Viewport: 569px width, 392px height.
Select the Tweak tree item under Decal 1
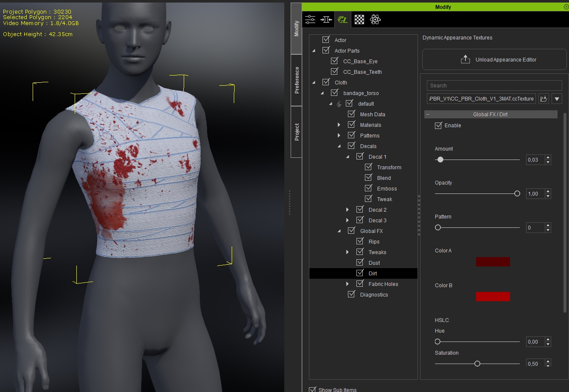384,199
